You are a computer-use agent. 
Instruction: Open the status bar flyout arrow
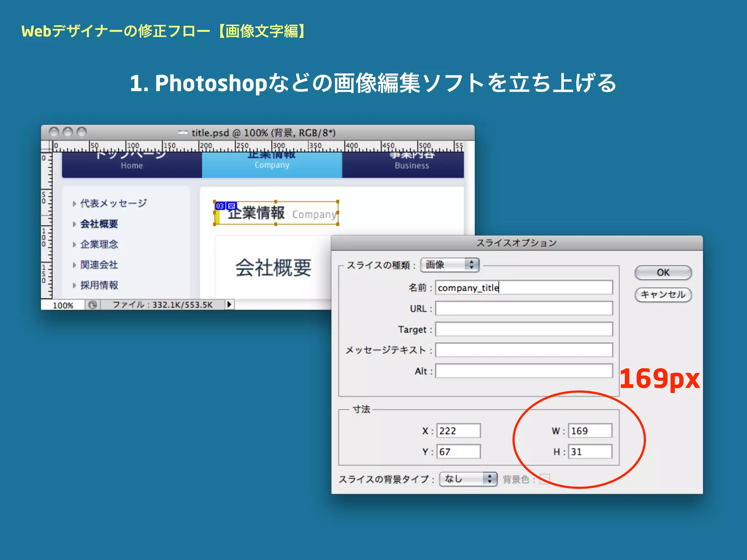click(x=229, y=304)
